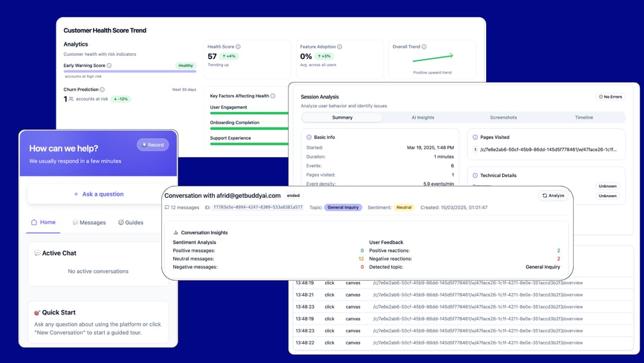The height and width of the screenshot is (363, 644).
Task: Click the Basic Info clock icon
Action: [x=309, y=137]
